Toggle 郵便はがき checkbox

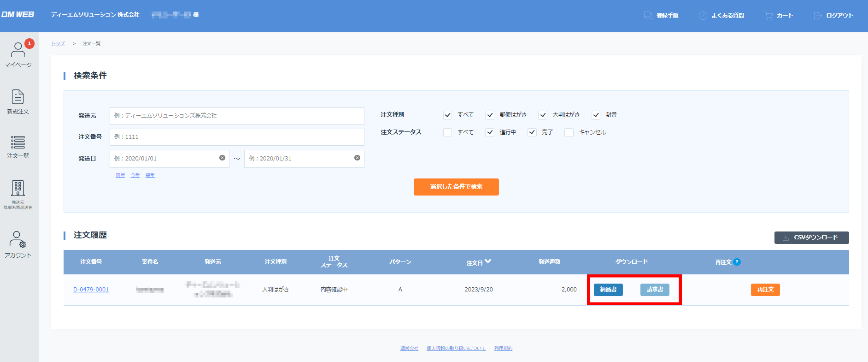point(490,115)
